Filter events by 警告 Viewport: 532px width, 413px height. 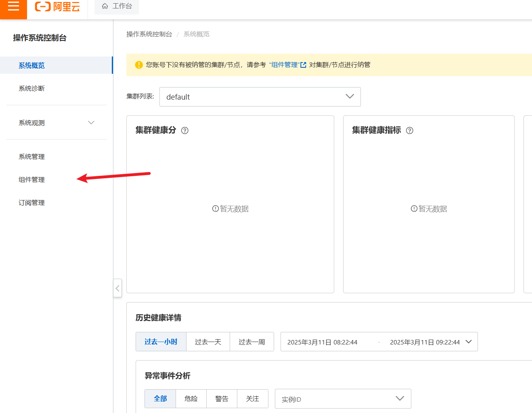click(222, 398)
